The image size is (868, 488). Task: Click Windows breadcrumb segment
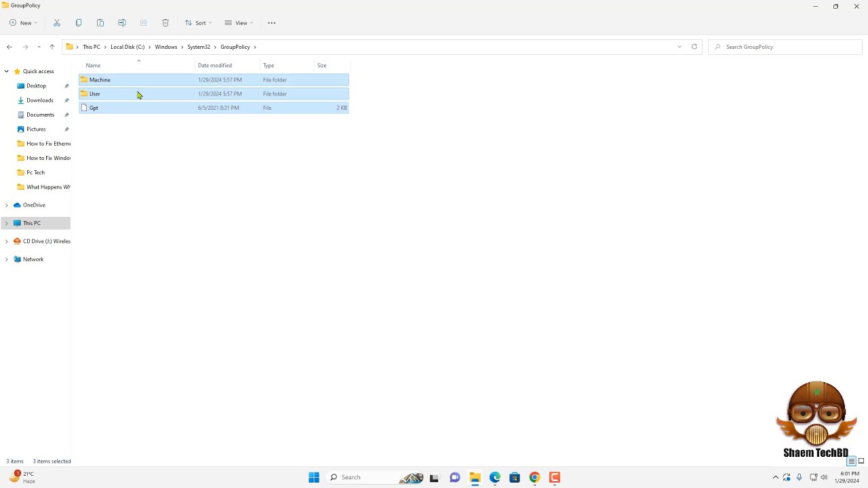pyautogui.click(x=165, y=47)
